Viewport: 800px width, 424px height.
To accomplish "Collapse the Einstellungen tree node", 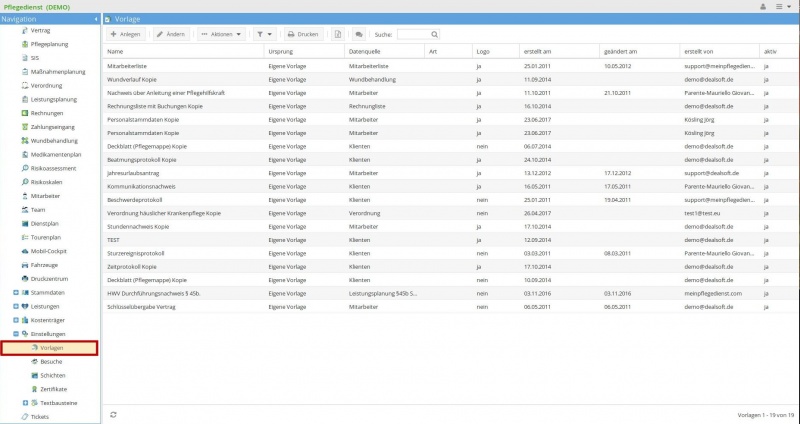I will (16, 334).
